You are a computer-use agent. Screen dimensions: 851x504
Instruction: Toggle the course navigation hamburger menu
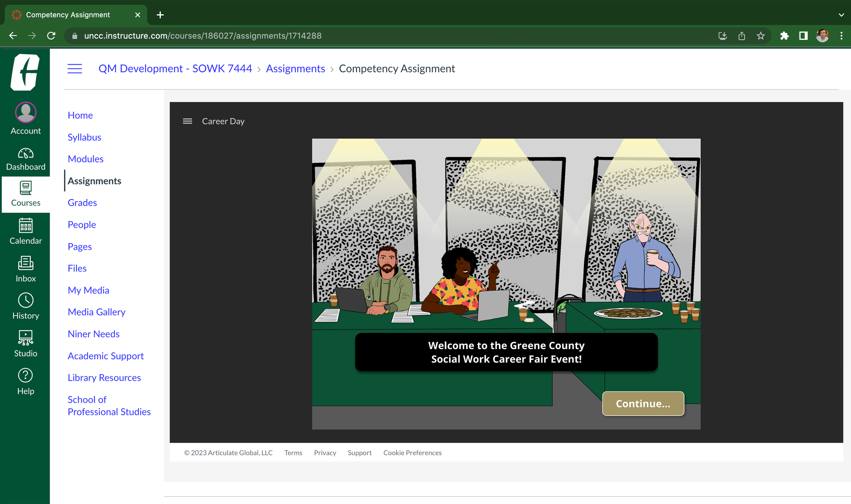75,69
